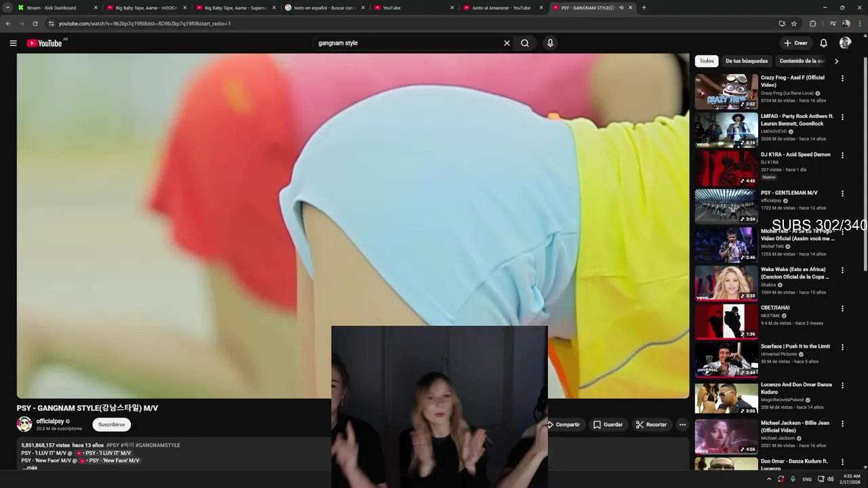Open options for Michael Jackson Billie Jean
Screen dimensions: 868x488
[x=843, y=424]
